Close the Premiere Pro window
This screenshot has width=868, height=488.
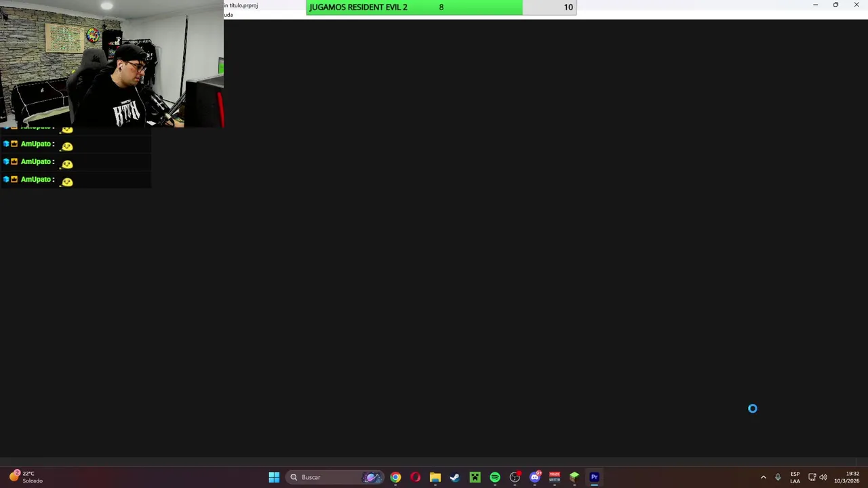click(x=856, y=5)
